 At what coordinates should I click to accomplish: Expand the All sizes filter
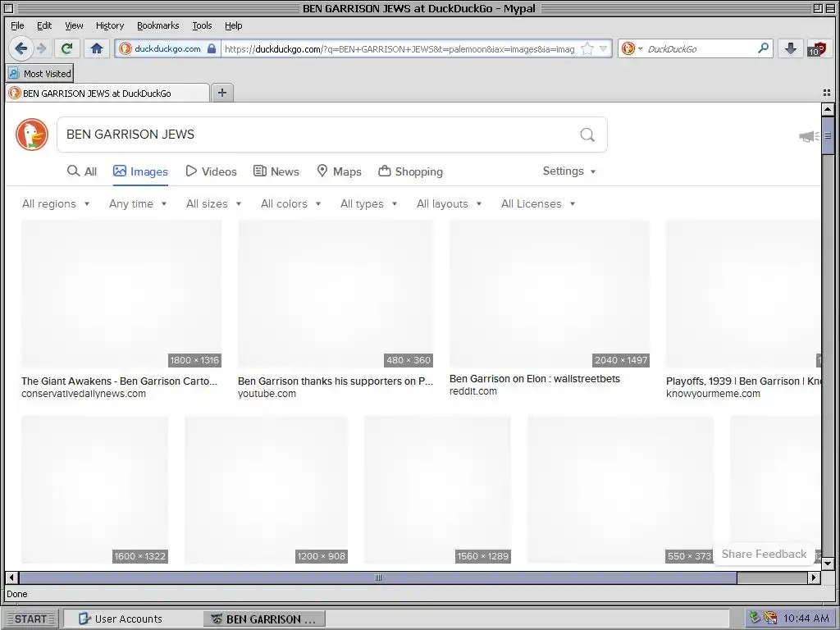[x=214, y=203]
